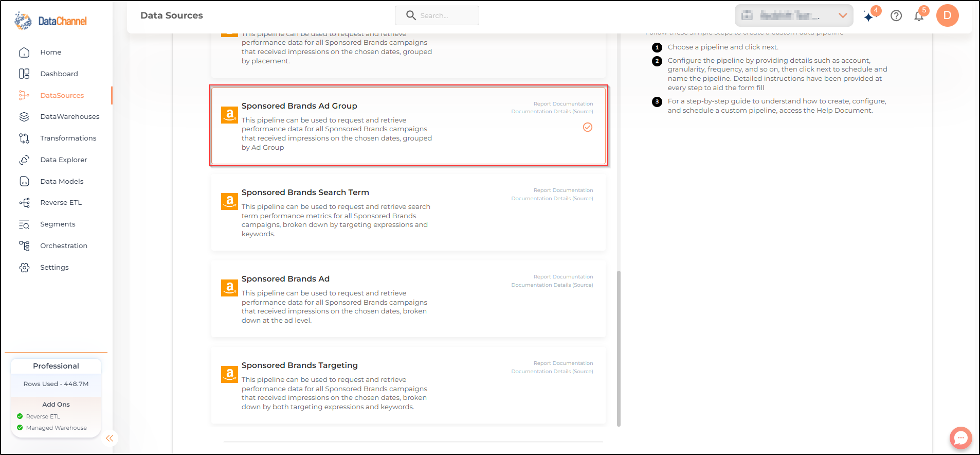Click the Sponsored Brands Ad Group title
980x455 pixels.
[x=299, y=106]
